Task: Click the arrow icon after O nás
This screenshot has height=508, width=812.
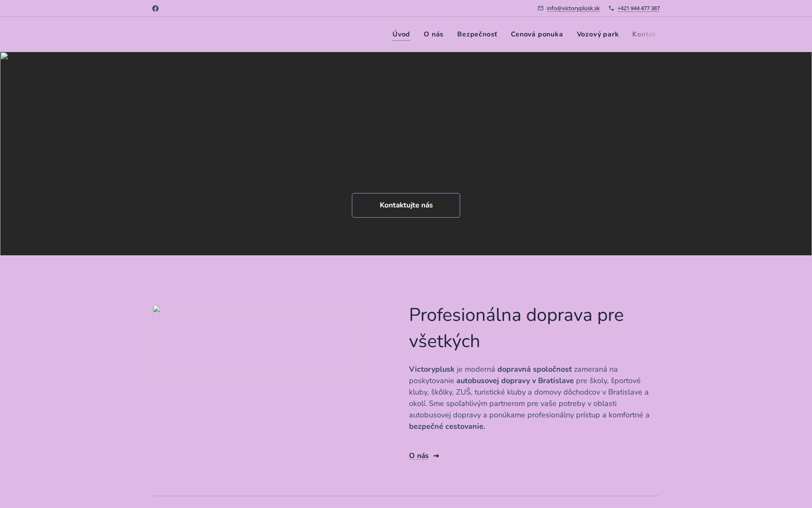Action: coord(436,456)
